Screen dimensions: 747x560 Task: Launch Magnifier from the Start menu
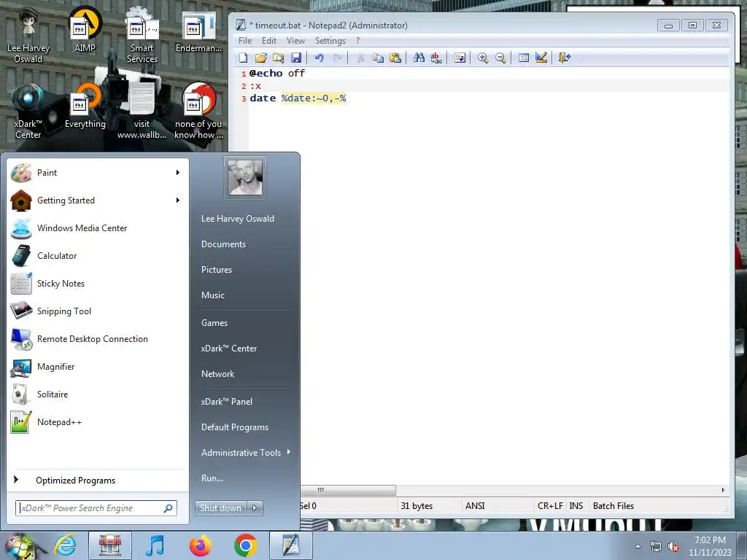(97, 366)
